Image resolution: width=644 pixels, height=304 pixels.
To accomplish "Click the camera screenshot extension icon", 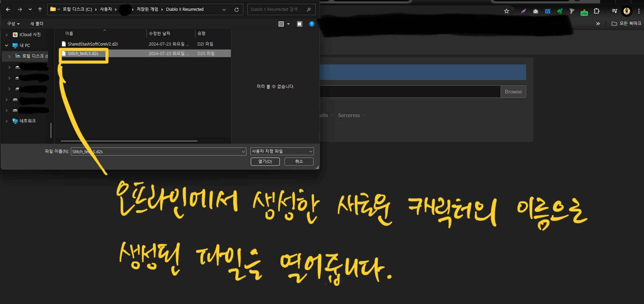I will pos(536,11).
